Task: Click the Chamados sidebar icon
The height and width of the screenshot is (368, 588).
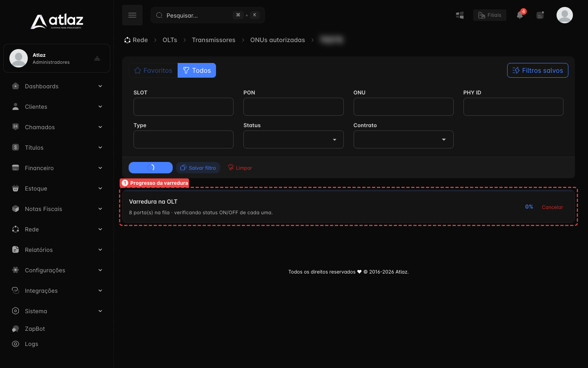Action: (x=16, y=127)
